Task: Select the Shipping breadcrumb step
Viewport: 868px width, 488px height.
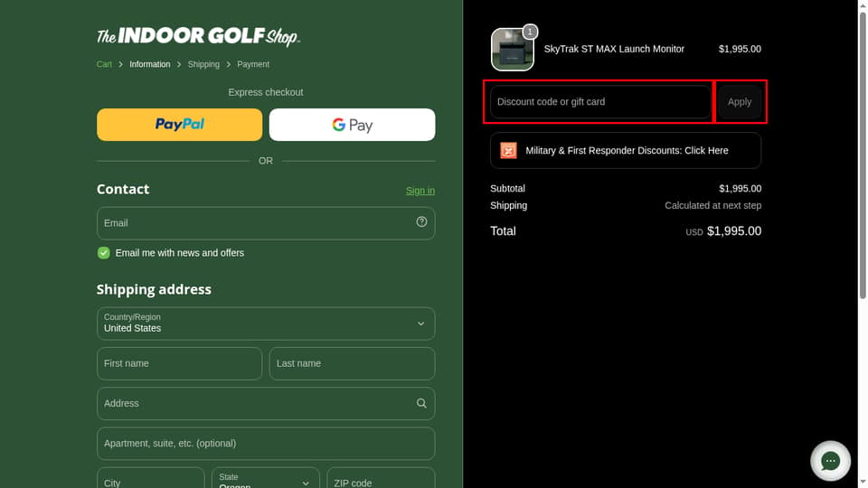Action: (203, 64)
